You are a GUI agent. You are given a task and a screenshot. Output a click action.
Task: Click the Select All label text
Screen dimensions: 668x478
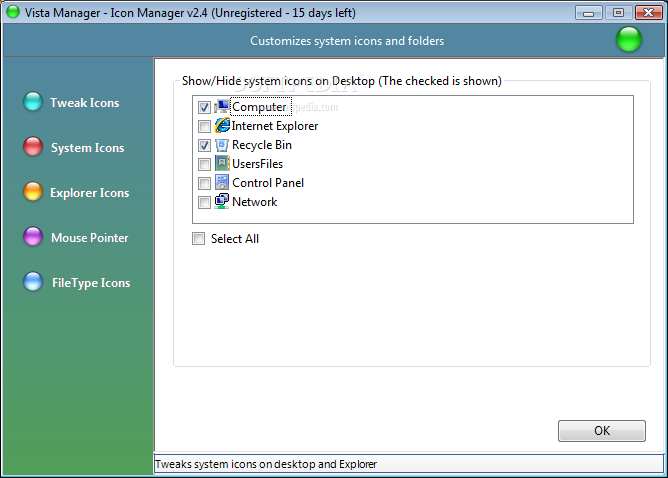point(235,239)
